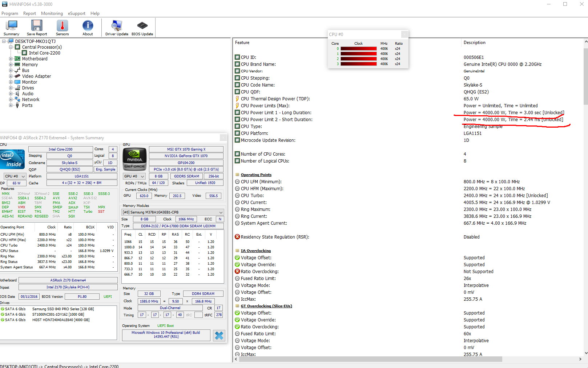Expand the Bus tree node
This screenshot has width=588, height=368.
11,71
